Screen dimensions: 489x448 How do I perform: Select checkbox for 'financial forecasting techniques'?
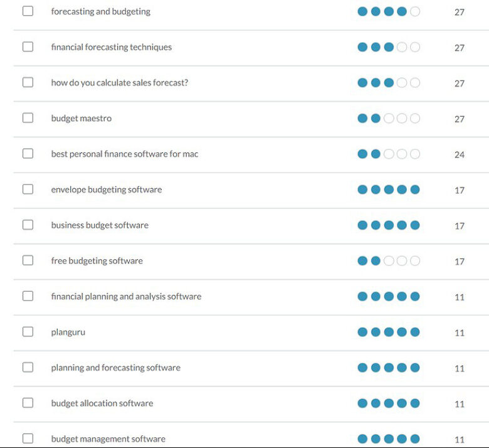(x=28, y=46)
